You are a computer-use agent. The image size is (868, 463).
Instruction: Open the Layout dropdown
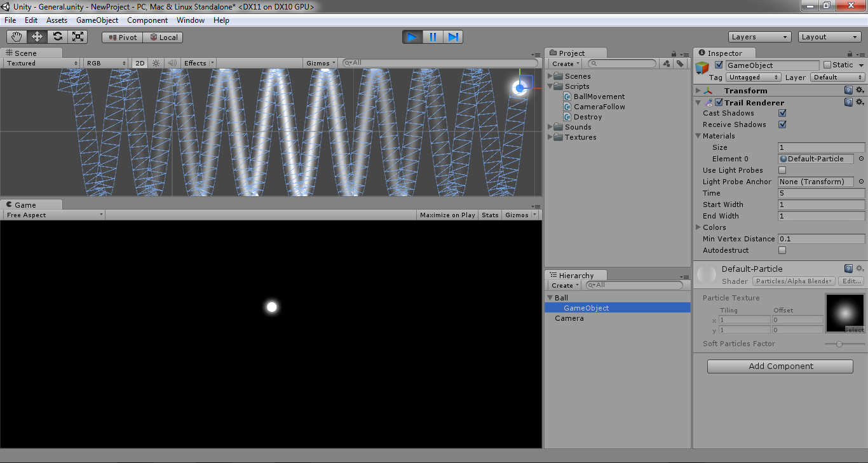(830, 37)
